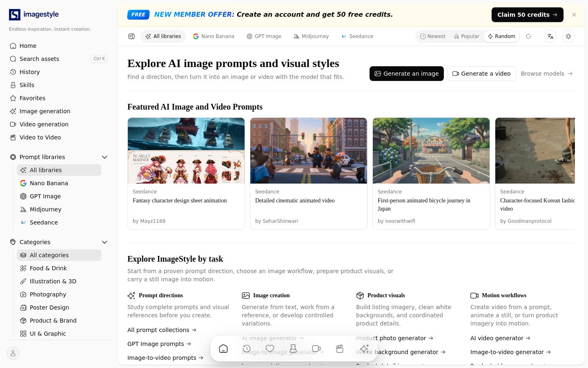
Task: Open the Character-focused Korean fashion video thumbnail
Action: pos(535,151)
